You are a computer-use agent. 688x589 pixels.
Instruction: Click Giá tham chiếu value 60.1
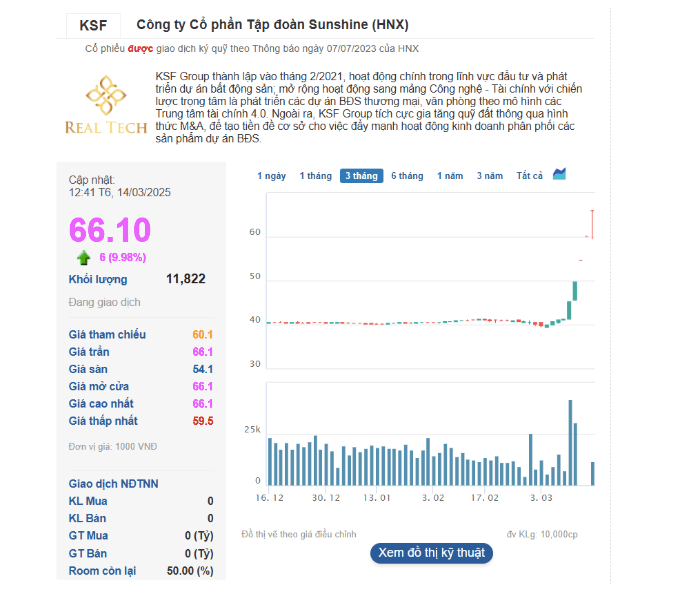click(x=202, y=335)
